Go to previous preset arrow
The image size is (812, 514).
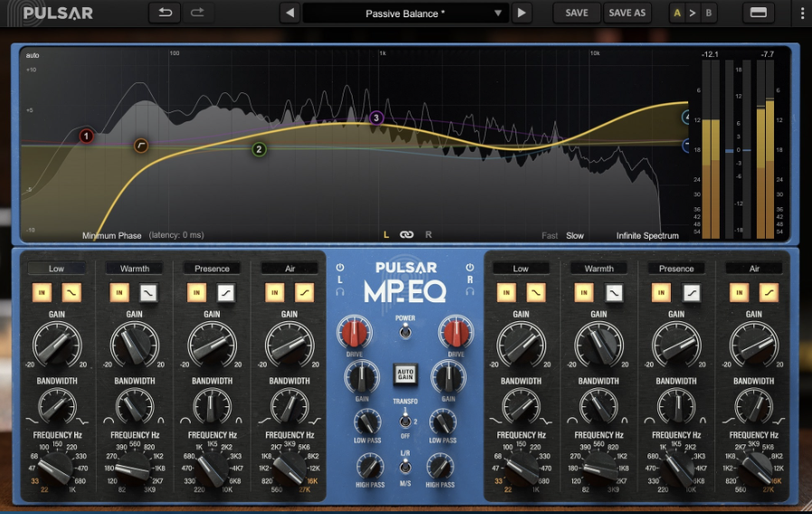point(290,13)
